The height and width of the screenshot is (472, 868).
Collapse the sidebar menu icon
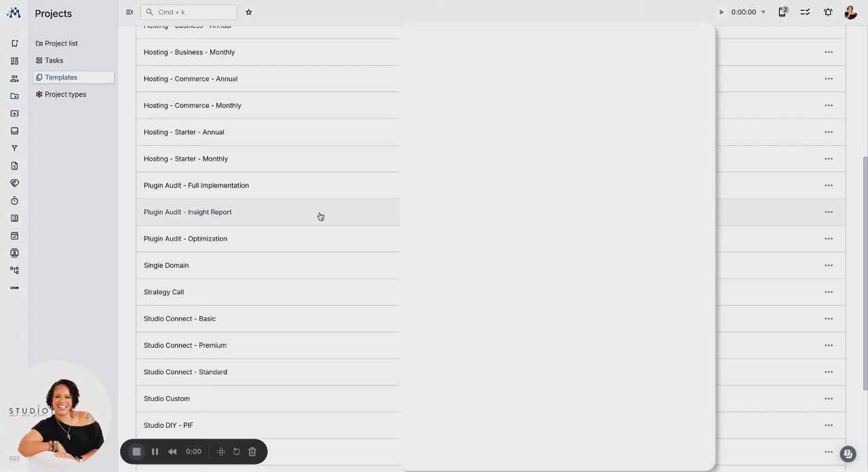click(x=130, y=12)
